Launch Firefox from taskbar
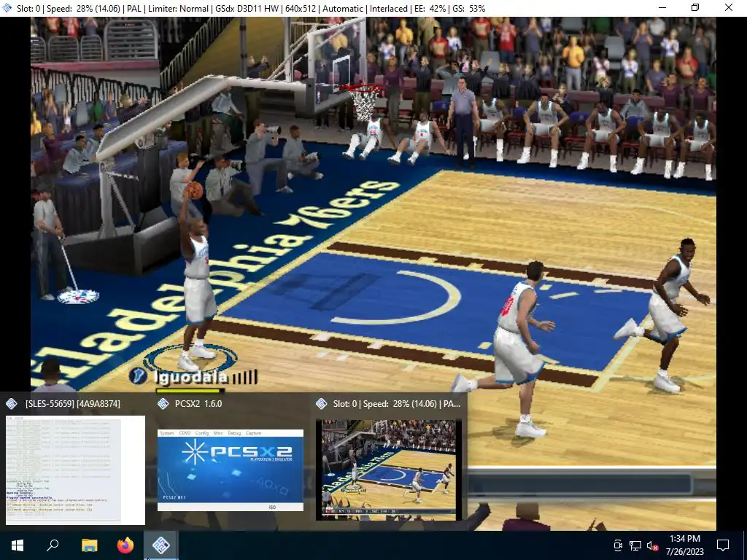 click(x=125, y=545)
